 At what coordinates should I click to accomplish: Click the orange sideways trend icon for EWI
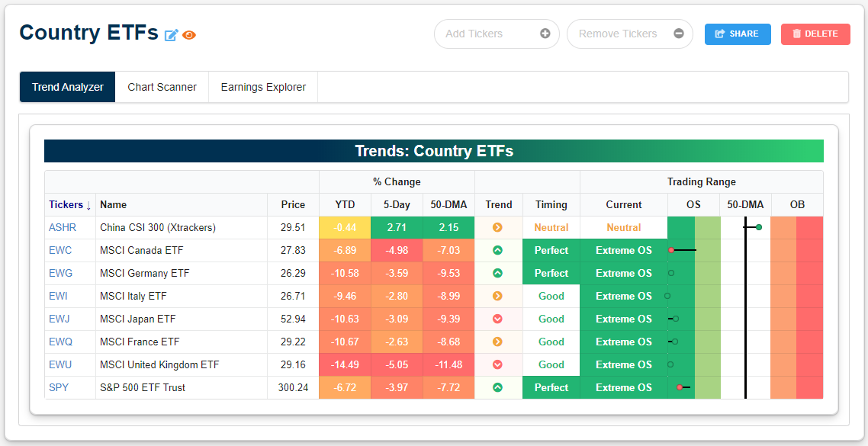(497, 296)
